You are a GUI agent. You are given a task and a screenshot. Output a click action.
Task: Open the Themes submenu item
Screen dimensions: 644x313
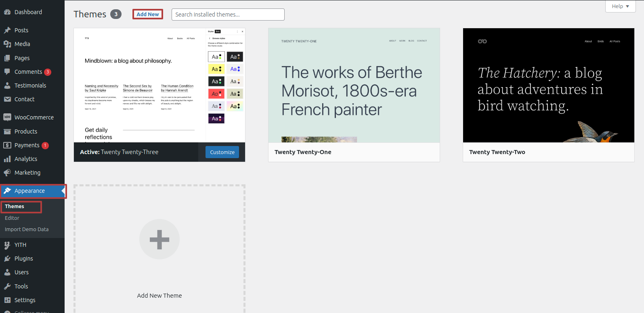pos(15,206)
